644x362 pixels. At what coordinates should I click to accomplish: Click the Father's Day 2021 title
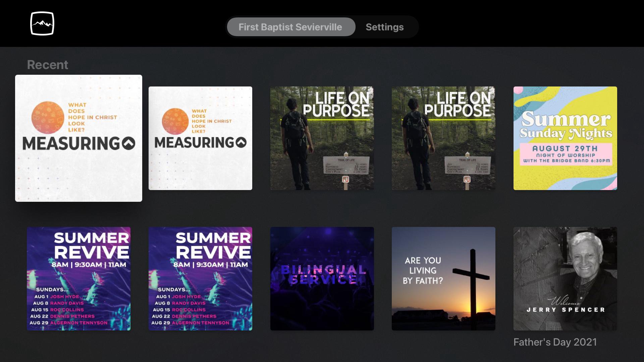click(x=555, y=342)
